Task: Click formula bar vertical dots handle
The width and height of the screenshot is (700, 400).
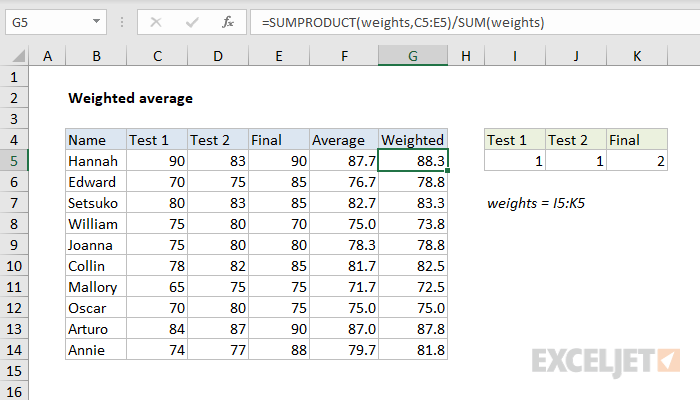Action: click(x=121, y=22)
